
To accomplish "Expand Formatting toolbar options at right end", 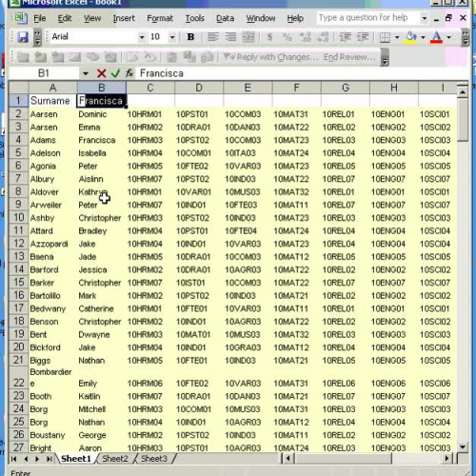I will [466, 37].
